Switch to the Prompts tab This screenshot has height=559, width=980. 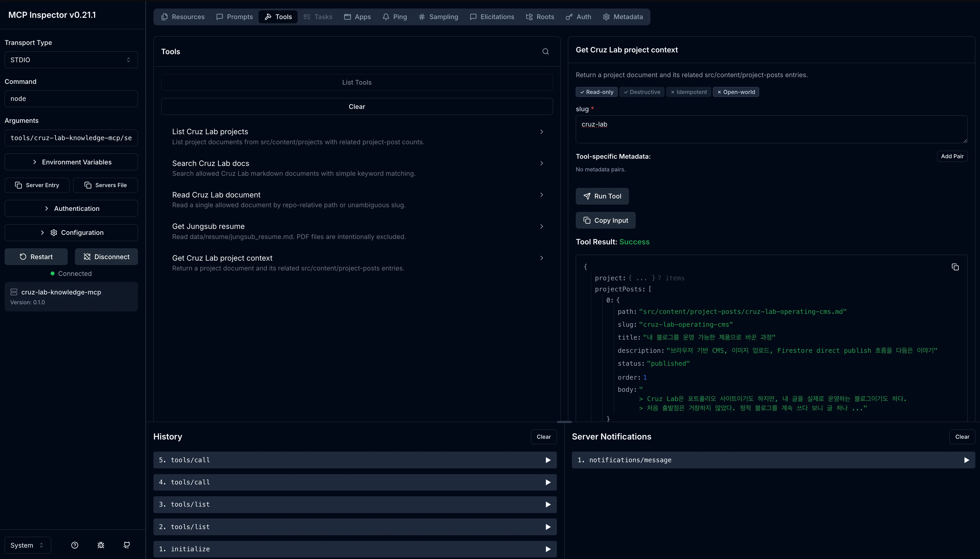(234, 17)
